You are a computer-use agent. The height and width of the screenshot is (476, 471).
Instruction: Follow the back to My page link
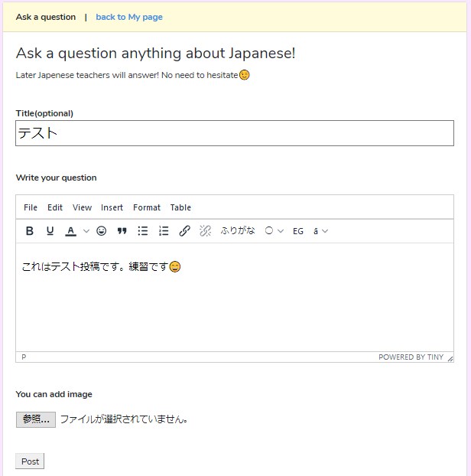coord(129,17)
